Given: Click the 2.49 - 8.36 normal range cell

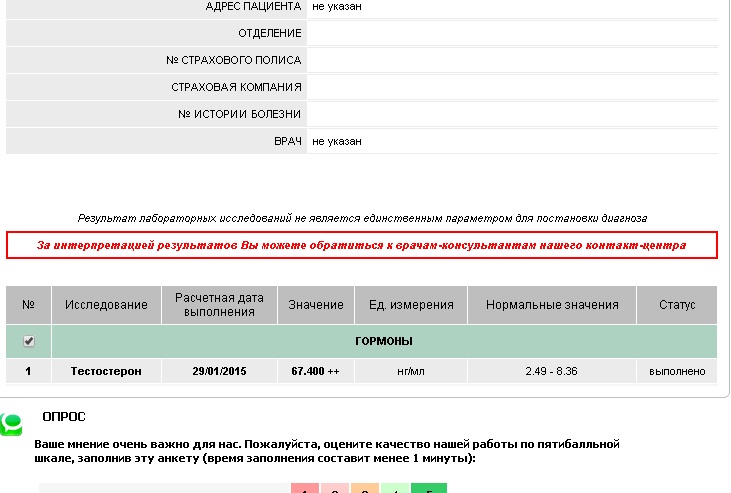Looking at the screenshot, I should coord(552,371).
